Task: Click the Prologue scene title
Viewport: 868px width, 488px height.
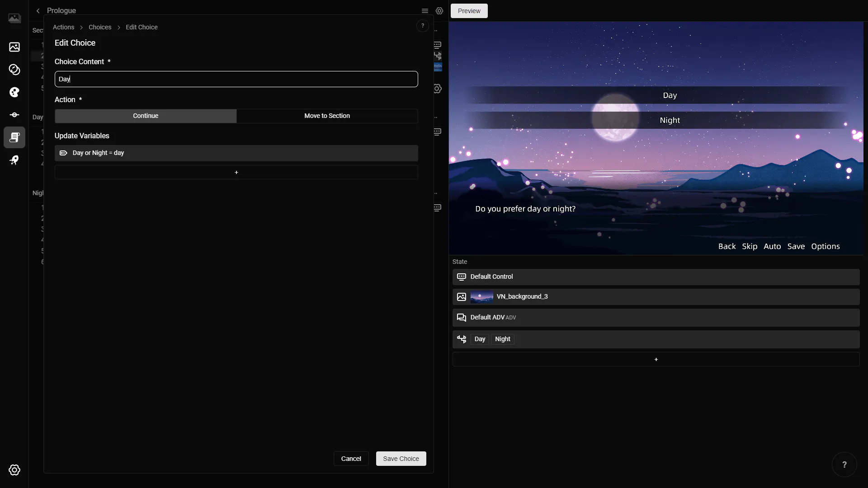Action: [x=61, y=11]
